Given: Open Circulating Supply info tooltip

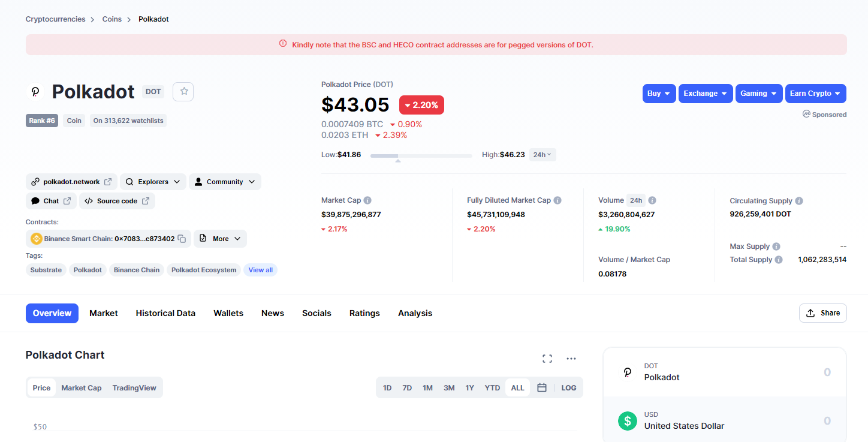Looking at the screenshot, I should 799,201.
